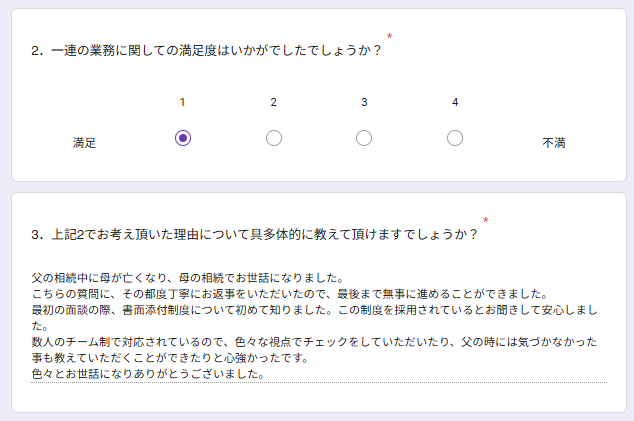Click the number label "3" above scale
The height and width of the screenshot is (421, 634).
tap(364, 102)
